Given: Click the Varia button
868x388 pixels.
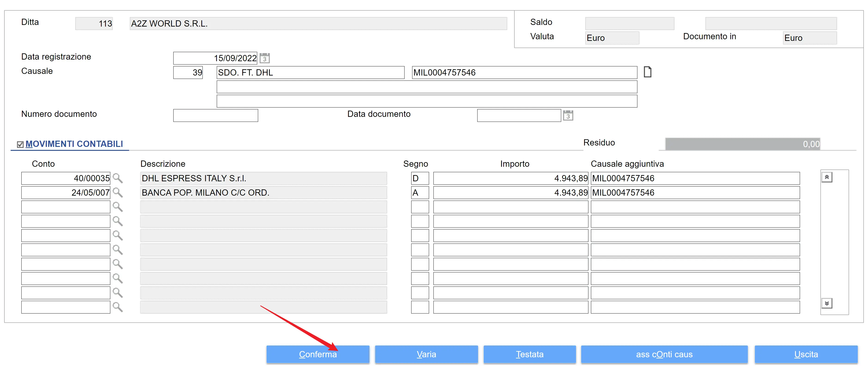Looking at the screenshot, I should (426, 354).
